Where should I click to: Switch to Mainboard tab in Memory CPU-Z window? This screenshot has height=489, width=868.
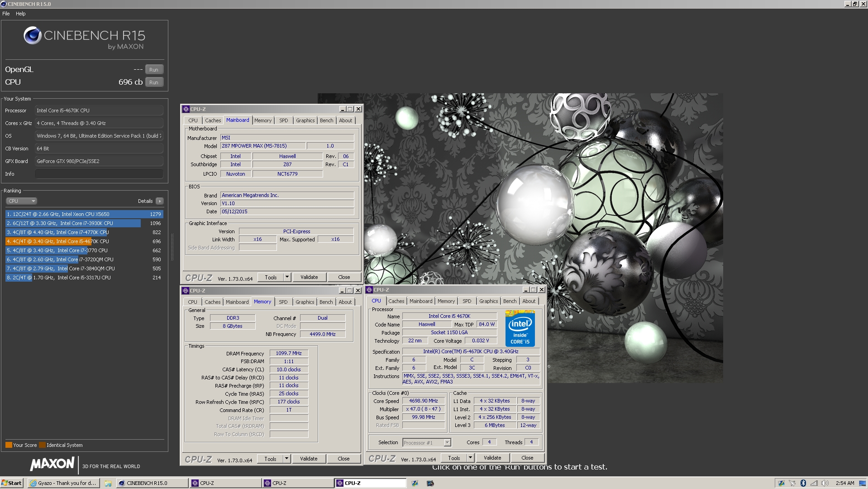tap(237, 302)
